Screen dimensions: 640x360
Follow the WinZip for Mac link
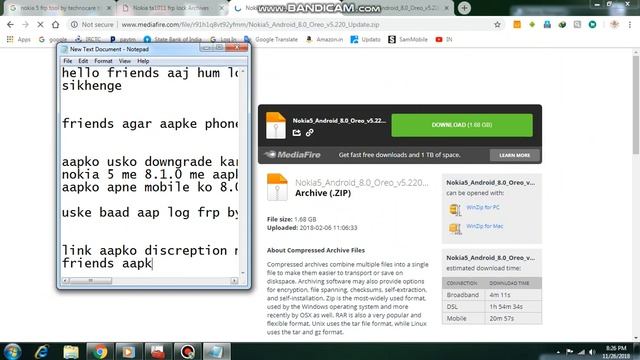coord(484,226)
